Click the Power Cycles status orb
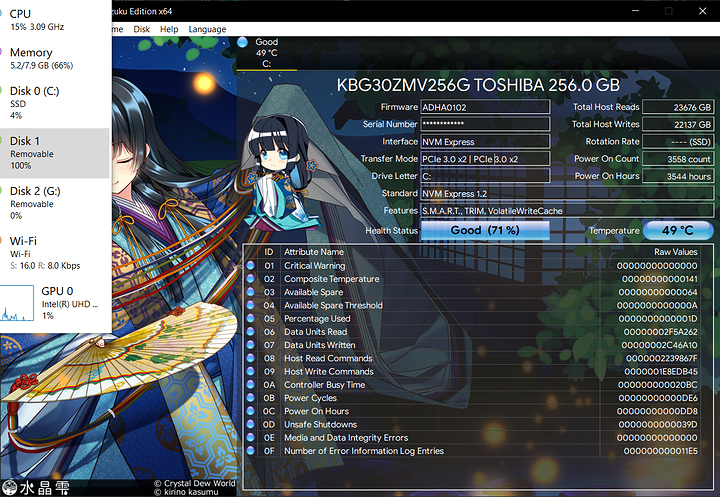This screenshot has width=720, height=497. click(250, 397)
